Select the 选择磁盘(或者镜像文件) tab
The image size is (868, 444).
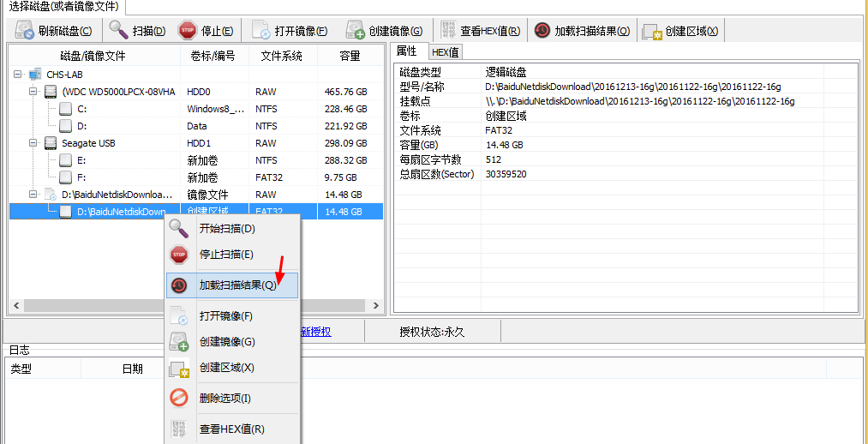pos(63,7)
